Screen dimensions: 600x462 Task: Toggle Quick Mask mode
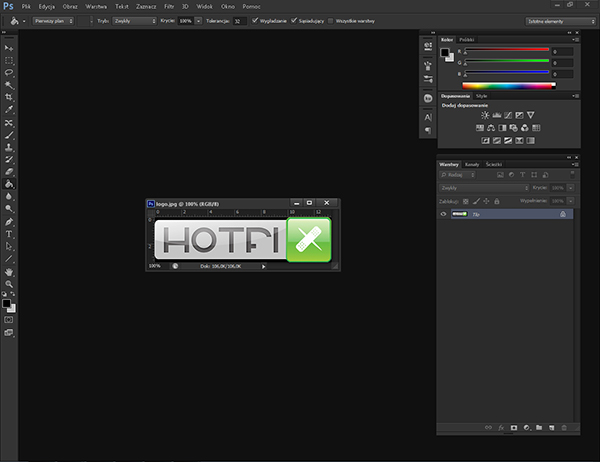point(8,320)
